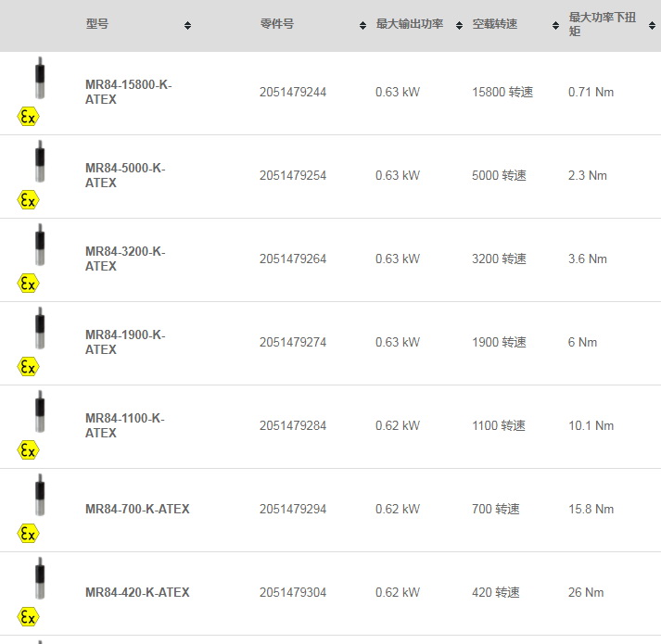The image size is (661, 644).
Task: Open the MR84-700-K-ATEX model link
Action: point(137,509)
